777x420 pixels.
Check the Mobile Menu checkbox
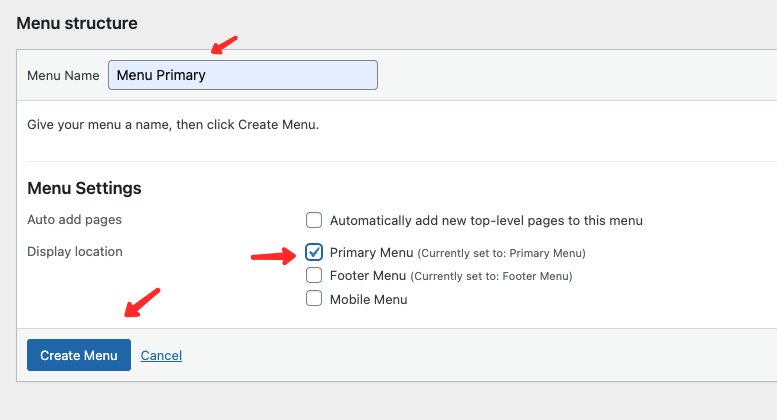pyautogui.click(x=314, y=298)
